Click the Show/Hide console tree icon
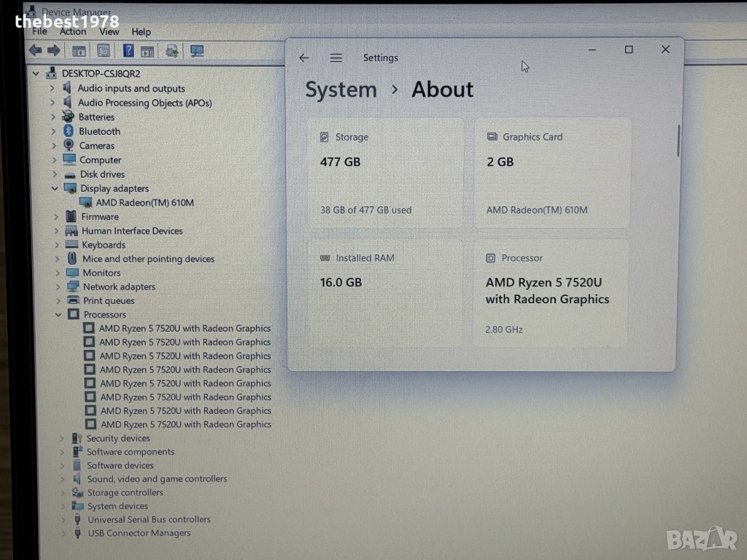Viewport: 747px width, 560px height. (x=79, y=50)
